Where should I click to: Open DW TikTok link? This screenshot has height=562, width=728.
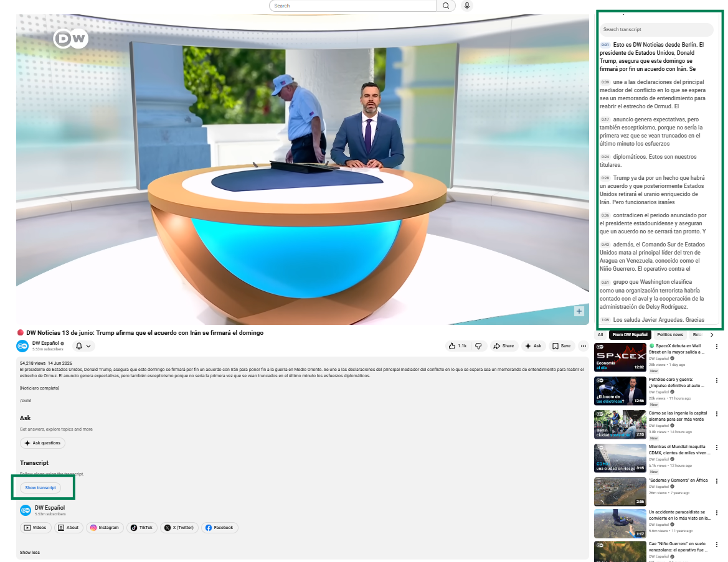(141, 528)
